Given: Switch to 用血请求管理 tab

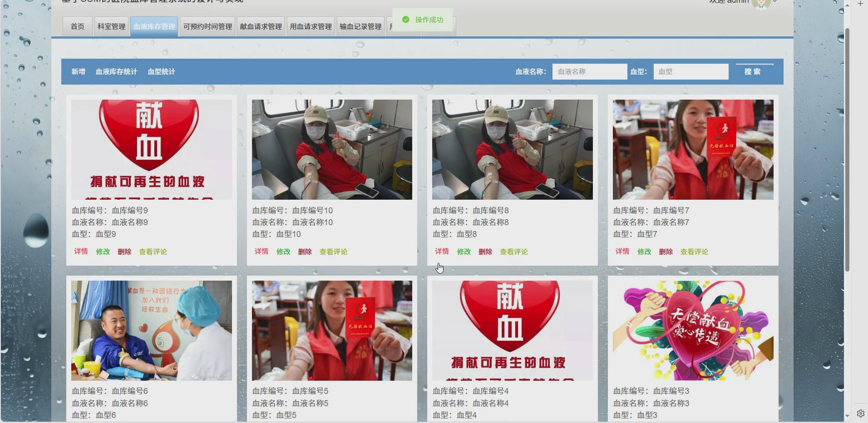Looking at the screenshot, I should (x=311, y=27).
